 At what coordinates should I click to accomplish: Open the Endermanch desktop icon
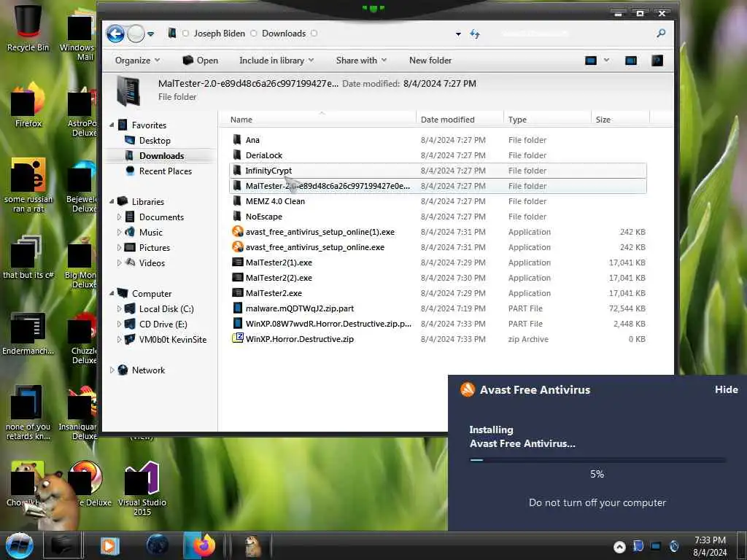28,333
